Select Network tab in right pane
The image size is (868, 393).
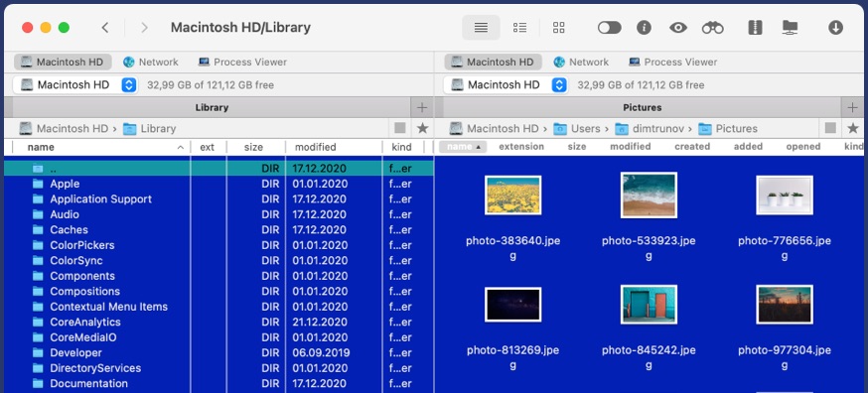581,62
